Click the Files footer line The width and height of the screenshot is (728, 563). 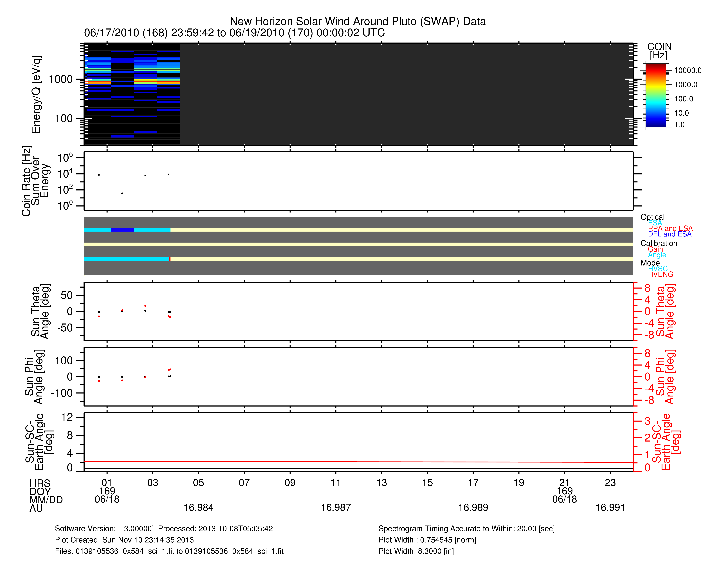coord(169,551)
